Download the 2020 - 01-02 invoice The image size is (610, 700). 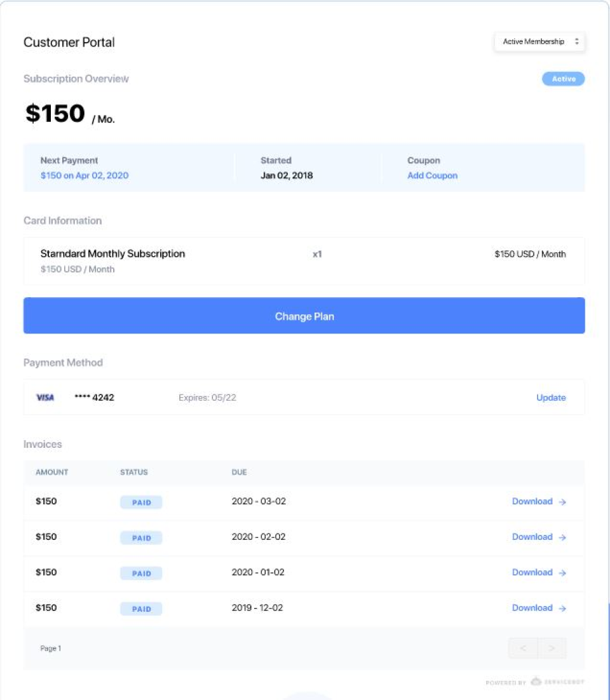(532, 573)
